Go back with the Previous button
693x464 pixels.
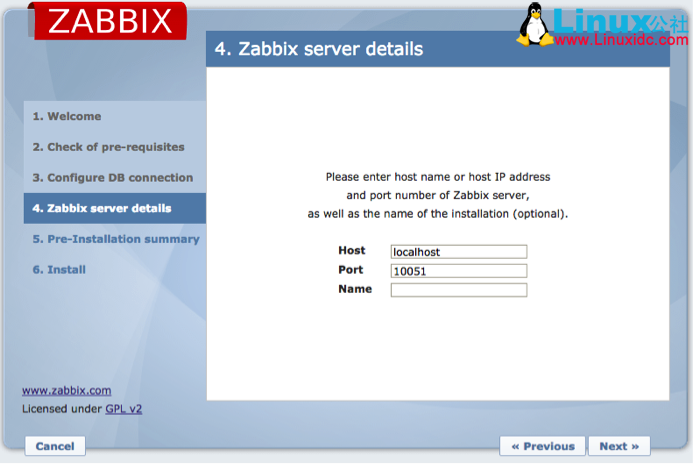coord(543,446)
